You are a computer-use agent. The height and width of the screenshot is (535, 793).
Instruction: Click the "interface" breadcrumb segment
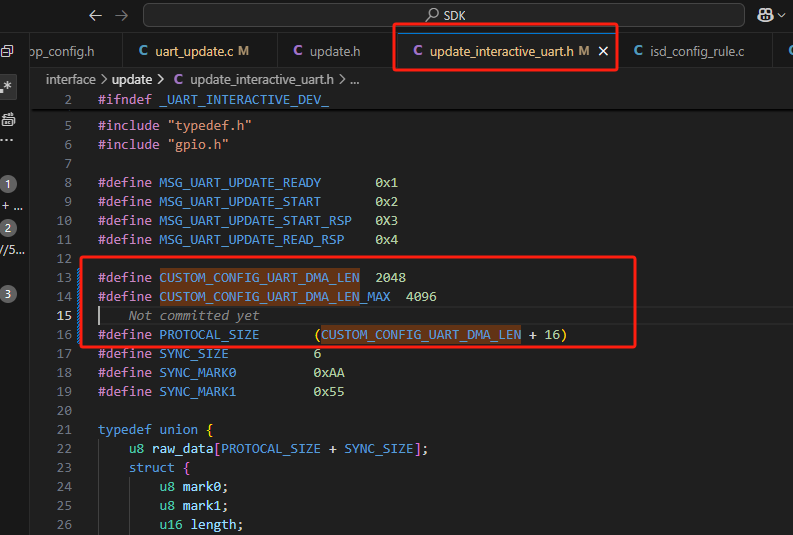70,80
